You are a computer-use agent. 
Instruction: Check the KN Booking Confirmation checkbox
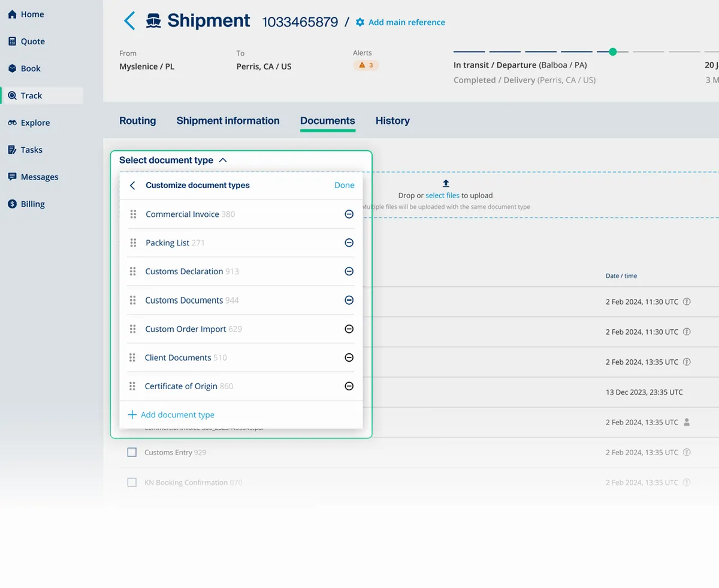tap(132, 482)
